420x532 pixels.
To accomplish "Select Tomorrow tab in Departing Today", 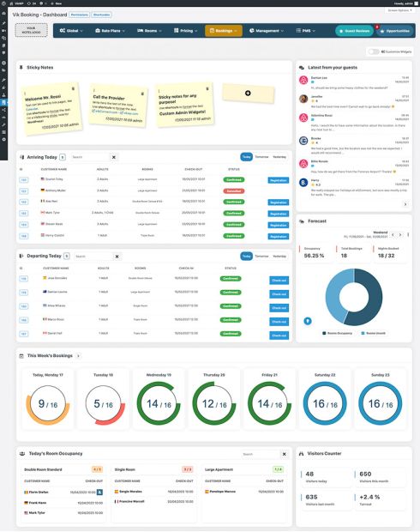I will (x=261, y=257).
